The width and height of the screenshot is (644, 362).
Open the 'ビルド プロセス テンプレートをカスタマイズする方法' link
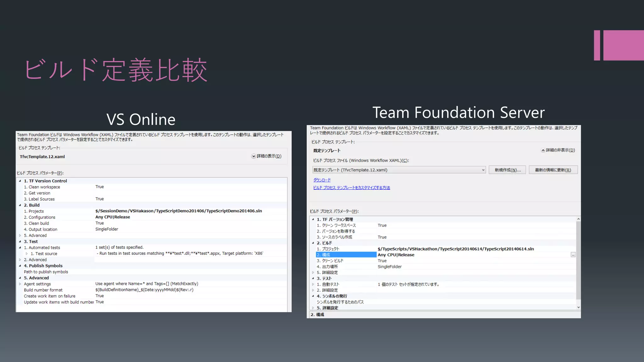click(352, 188)
